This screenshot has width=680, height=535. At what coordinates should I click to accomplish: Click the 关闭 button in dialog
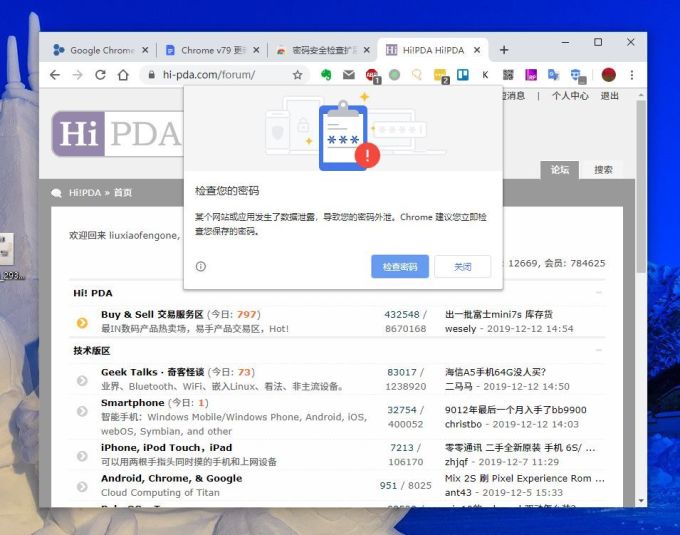462,266
